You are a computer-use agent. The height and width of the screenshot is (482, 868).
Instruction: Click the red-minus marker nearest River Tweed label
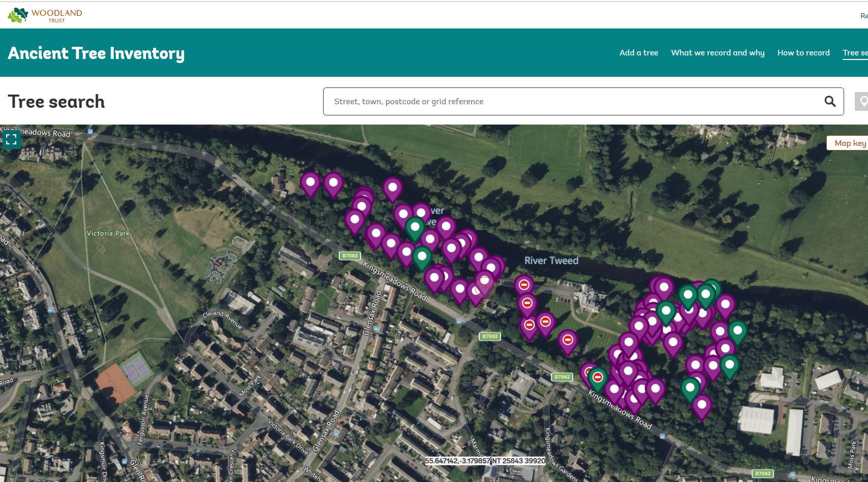tap(524, 285)
